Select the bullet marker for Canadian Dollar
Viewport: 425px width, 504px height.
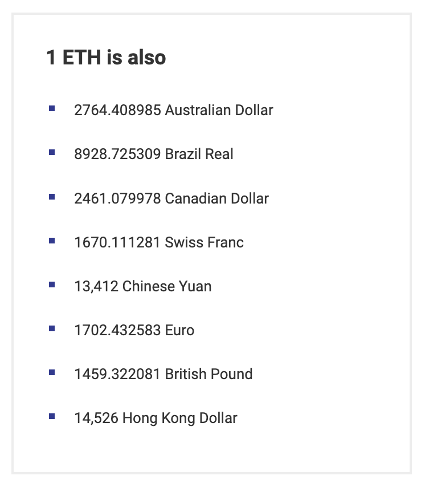click(x=52, y=197)
